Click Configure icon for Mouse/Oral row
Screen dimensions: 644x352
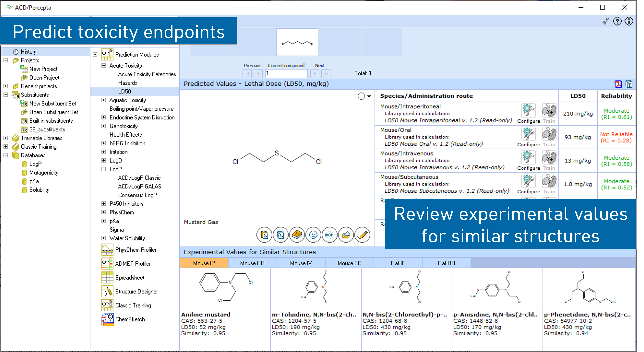[528, 134]
